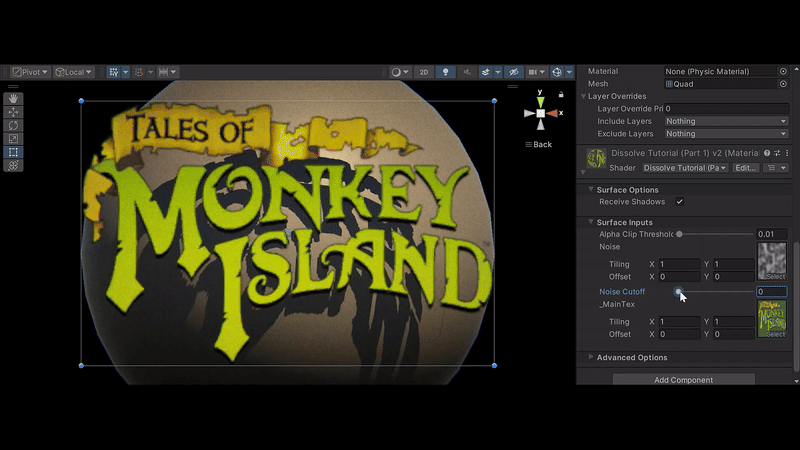
Task: Click the top-right selection handle of the quad
Action: pos(494,101)
